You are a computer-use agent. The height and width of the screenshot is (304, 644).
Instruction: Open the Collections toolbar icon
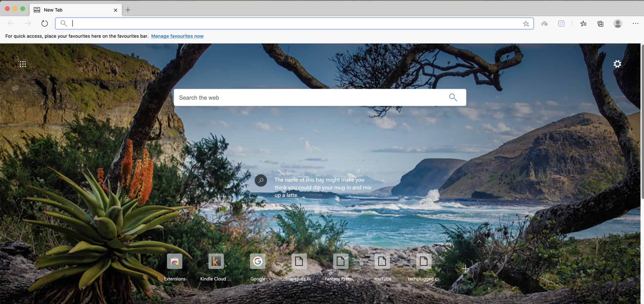click(600, 24)
